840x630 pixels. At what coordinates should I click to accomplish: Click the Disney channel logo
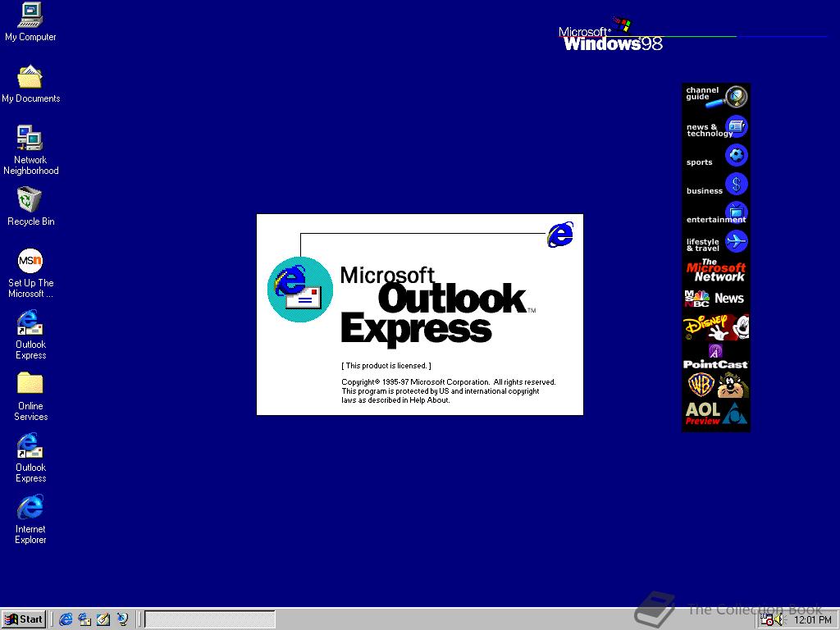coord(715,327)
